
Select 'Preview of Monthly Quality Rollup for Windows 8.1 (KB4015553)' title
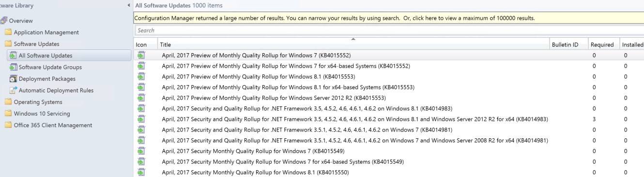(x=259, y=76)
